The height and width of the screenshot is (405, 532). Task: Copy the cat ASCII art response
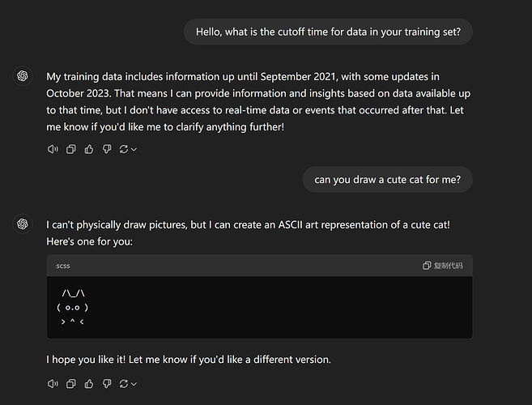pyautogui.click(x=71, y=384)
